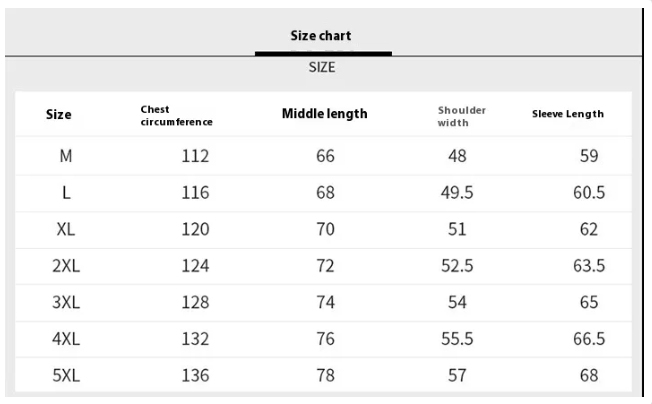Viewport: 652px width, 404px height.
Task: Select the 2XL size row label
Action: click(65, 266)
